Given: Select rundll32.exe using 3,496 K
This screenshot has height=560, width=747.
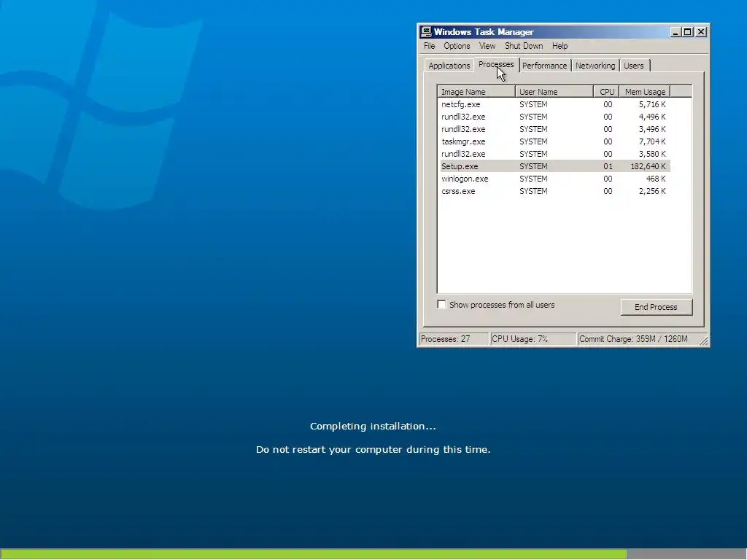Looking at the screenshot, I should click(554, 129).
